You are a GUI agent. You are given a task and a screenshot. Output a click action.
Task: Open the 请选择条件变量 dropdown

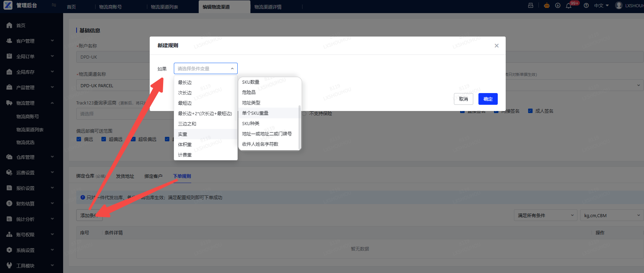pyautogui.click(x=206, y=69)
